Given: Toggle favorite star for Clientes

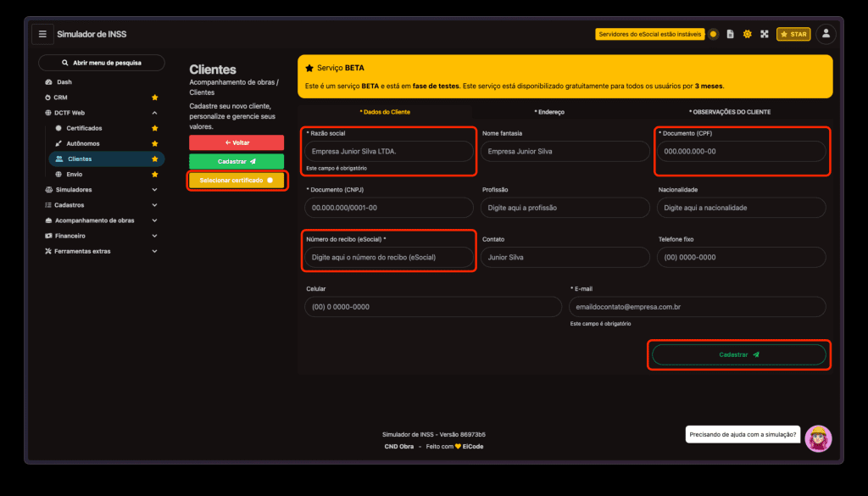Looking at the screenshot, I should tap(155, 159).
